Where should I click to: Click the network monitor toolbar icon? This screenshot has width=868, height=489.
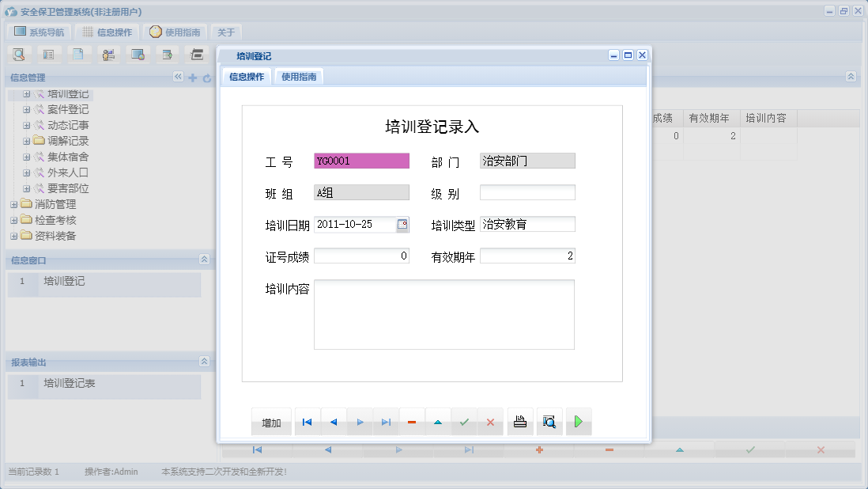(x=137, y=54)
